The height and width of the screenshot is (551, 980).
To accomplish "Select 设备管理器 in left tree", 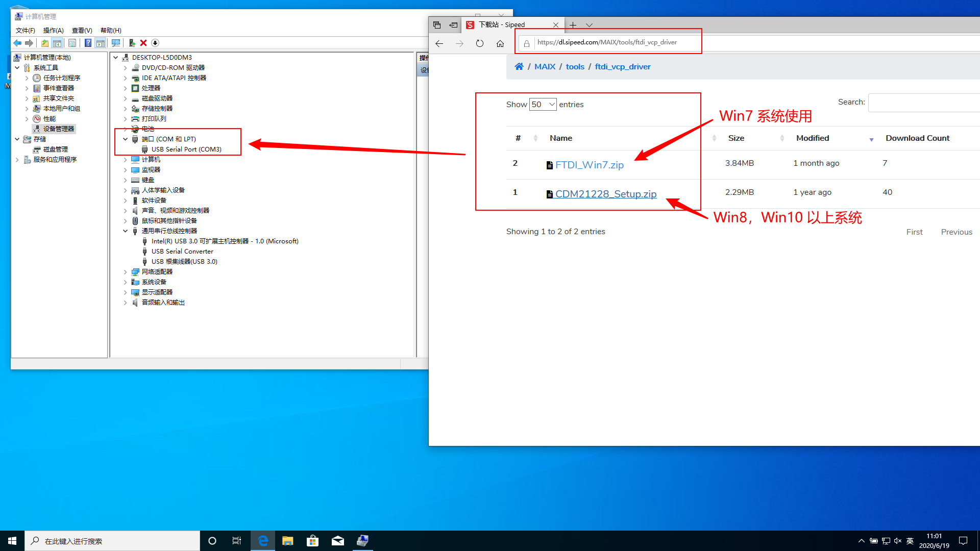I will 58,129.
